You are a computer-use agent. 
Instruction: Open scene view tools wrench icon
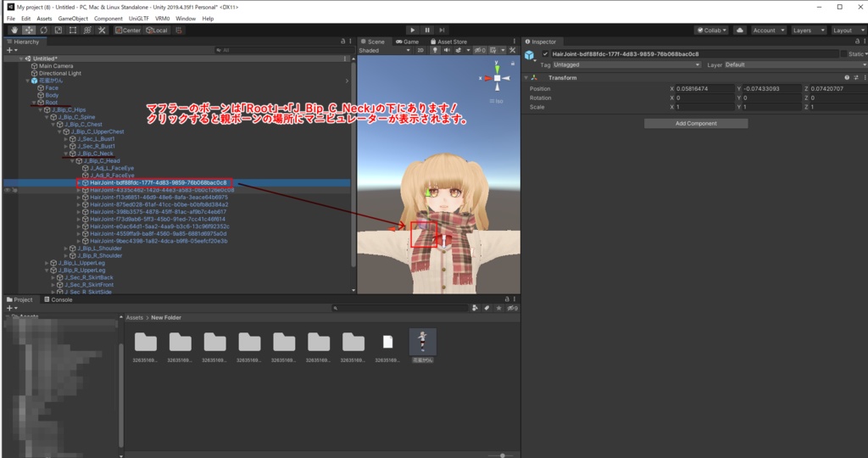pos(513,50)
